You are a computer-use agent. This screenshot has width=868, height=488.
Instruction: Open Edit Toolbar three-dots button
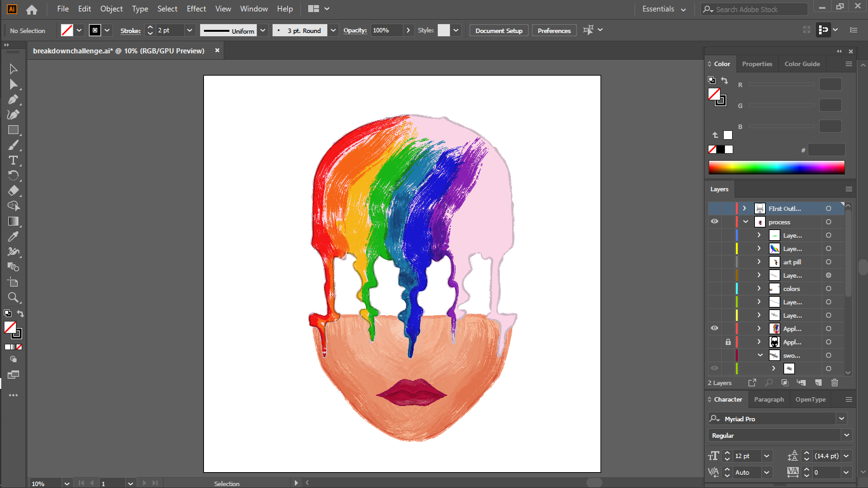point(13,395)
